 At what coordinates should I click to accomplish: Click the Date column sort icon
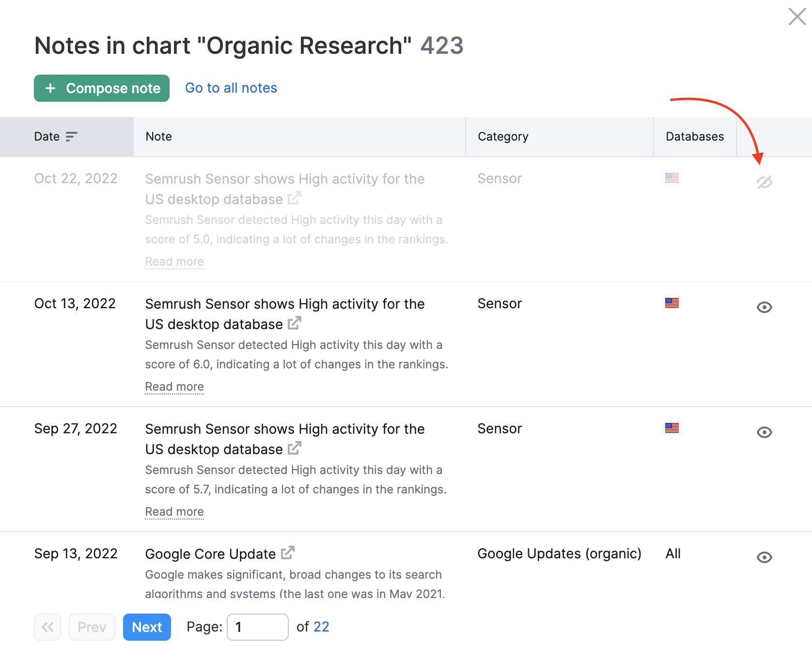click(71, 137)
